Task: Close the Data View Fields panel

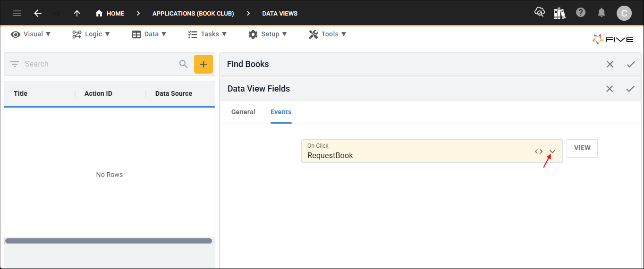Action: point(610,89)
